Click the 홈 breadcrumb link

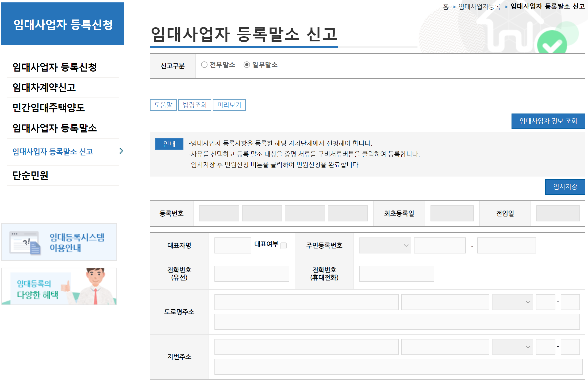click(x=445, y=7)
